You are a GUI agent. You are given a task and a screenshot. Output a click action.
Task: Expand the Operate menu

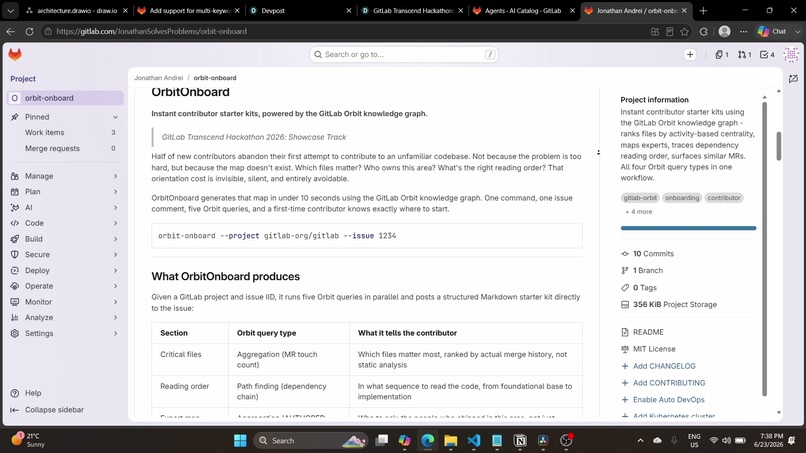65,286
